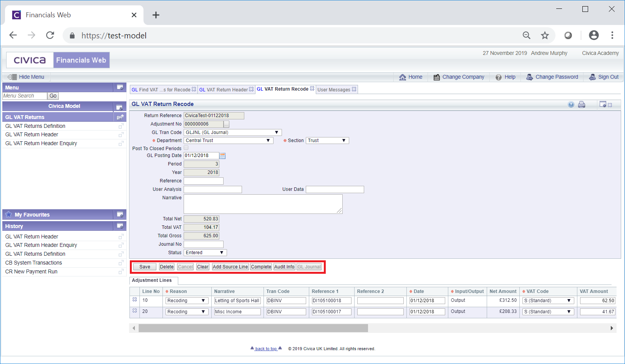Open CB System Transactions popup icon

pos(121,263)
